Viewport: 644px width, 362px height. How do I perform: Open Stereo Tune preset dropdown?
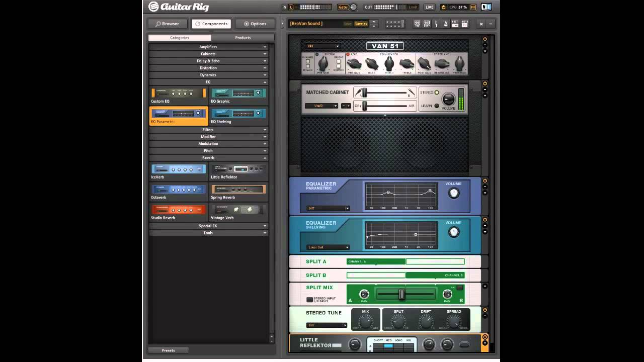point(327,325)
